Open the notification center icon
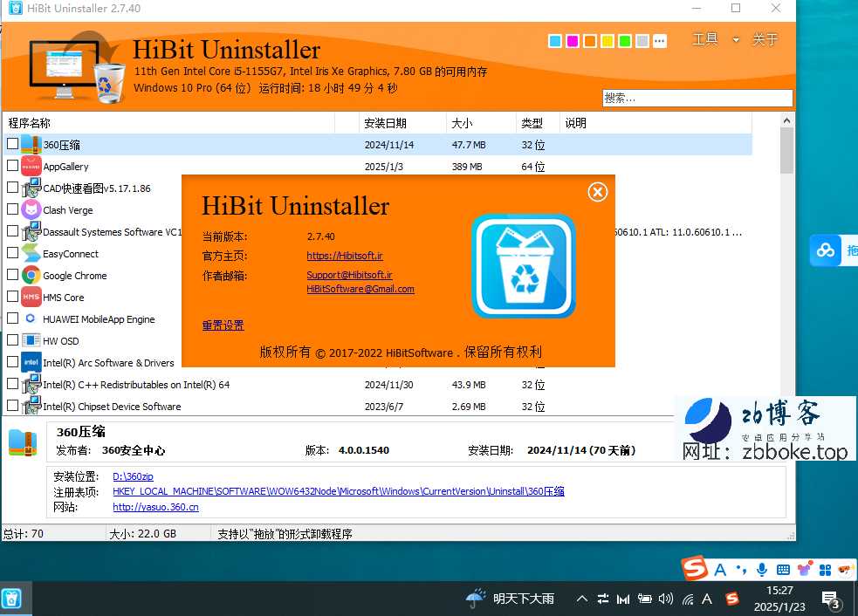 (831, 600)
